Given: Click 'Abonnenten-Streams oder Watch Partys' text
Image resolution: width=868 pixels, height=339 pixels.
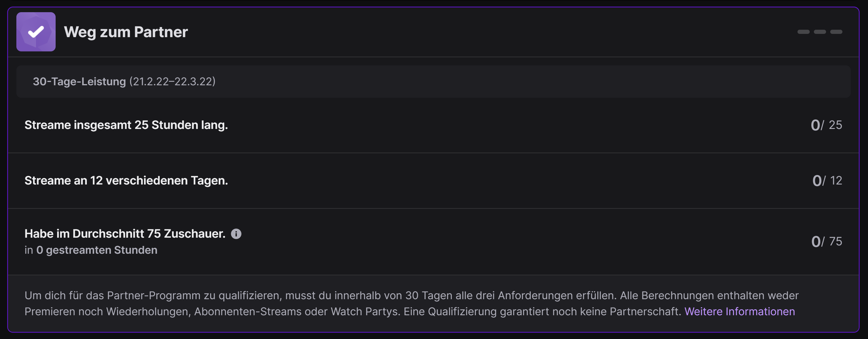Looking at the screenshot, I should 297,311.
